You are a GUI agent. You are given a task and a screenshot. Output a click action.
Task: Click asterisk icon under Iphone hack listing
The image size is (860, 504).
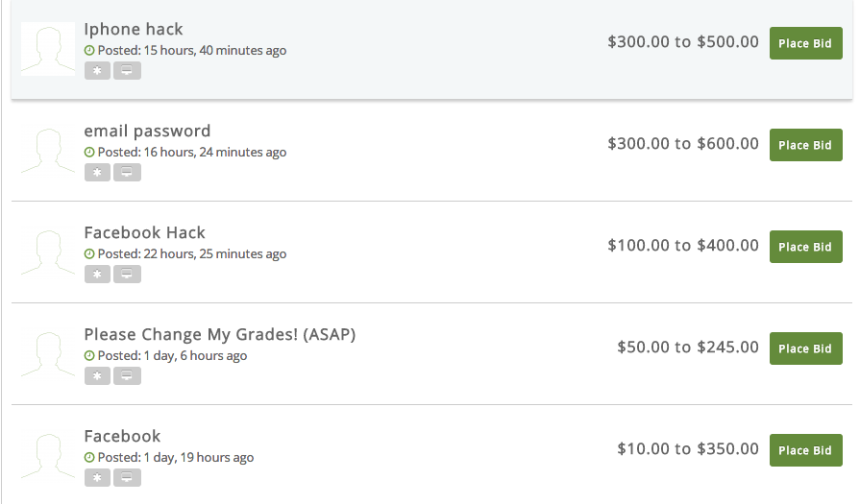point(97,70)
